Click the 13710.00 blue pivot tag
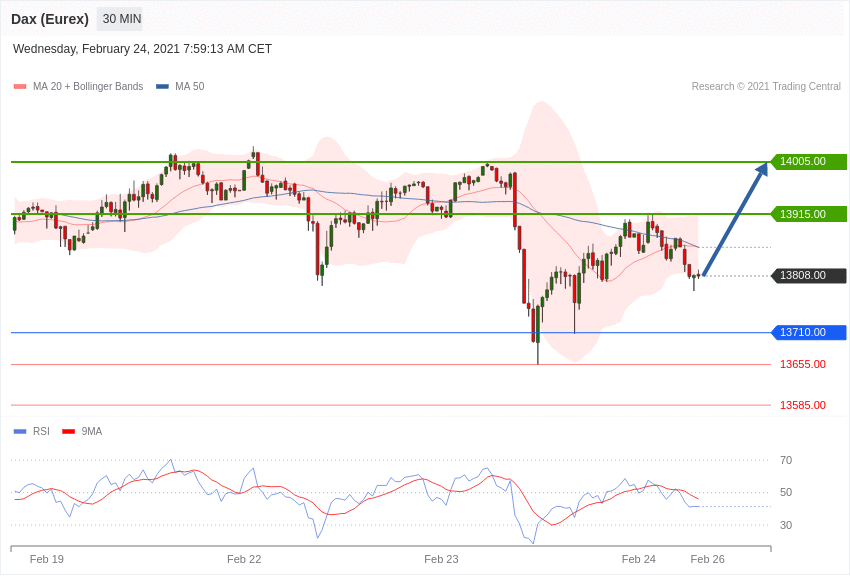Screen dimensions: 850x576 pos(808,333)
